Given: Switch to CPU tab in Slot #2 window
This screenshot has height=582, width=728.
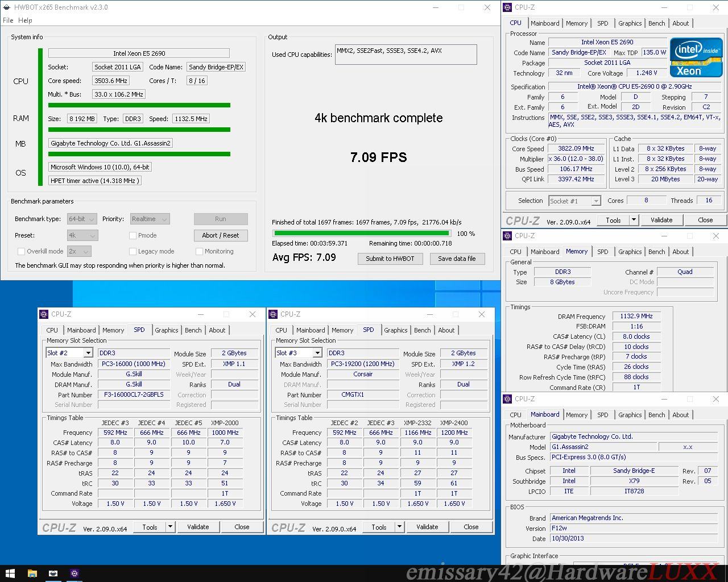Looking at the screenshot, I should click(52, 330).
